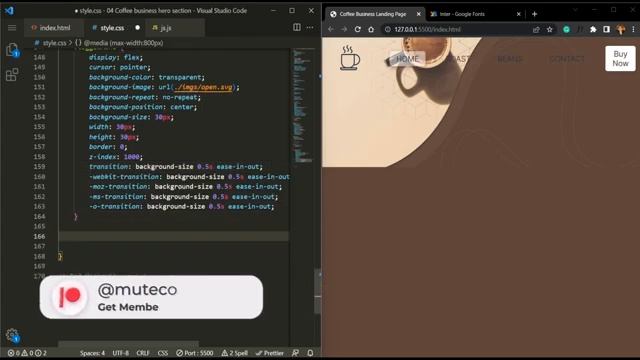Screen dimensions: 640x360
Task: Click the z-index value 1000
Action: tap(131, 157)
